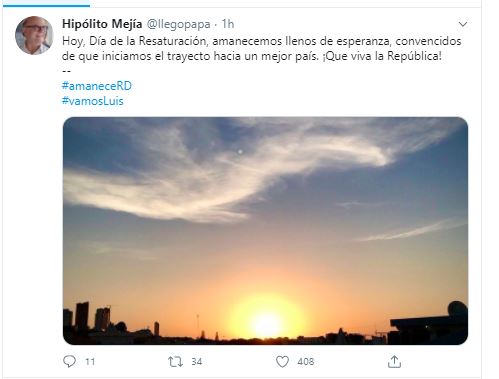Open the reply speech-bubble icon
This screenshot has height=379, width=499.
point(69,361)
